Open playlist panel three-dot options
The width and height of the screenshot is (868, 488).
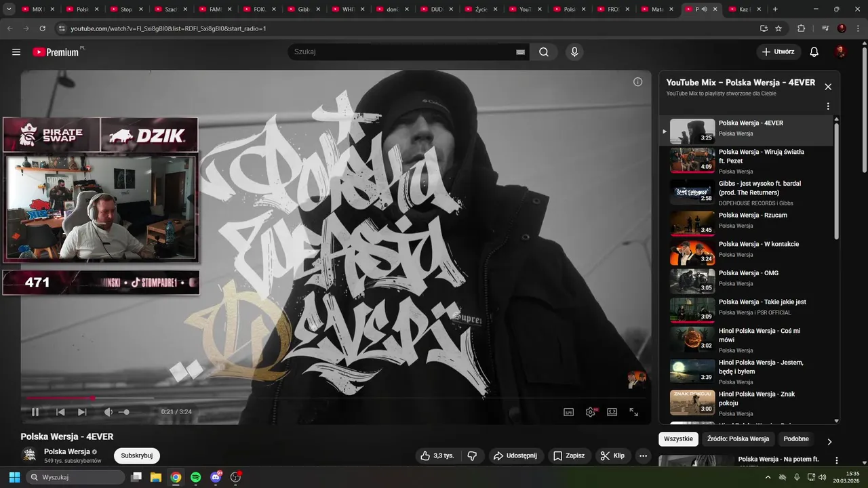click(828, 106)
